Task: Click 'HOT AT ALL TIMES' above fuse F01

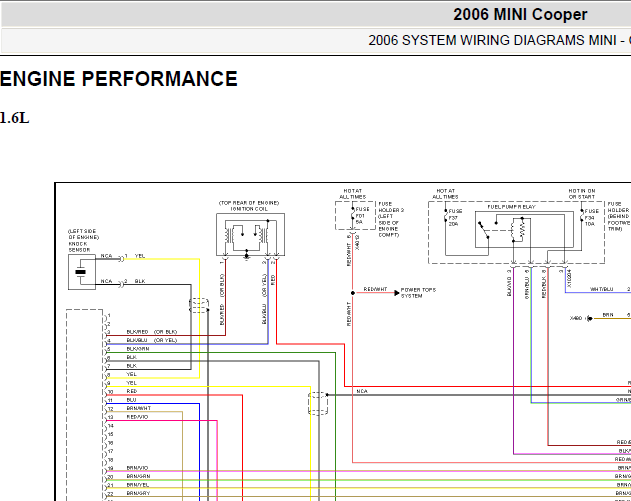Action: pos(353,194)
